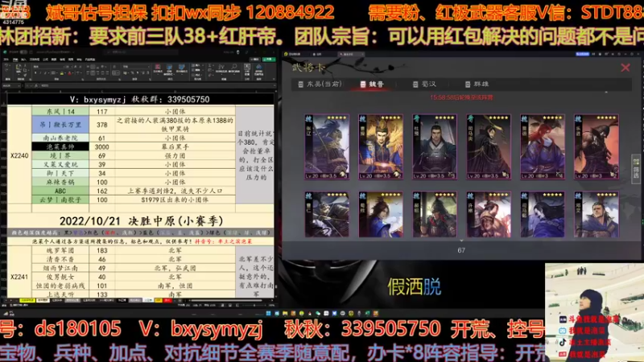Open the font color dropdown arrow
644x362 pixels.
tap(72, 72)
